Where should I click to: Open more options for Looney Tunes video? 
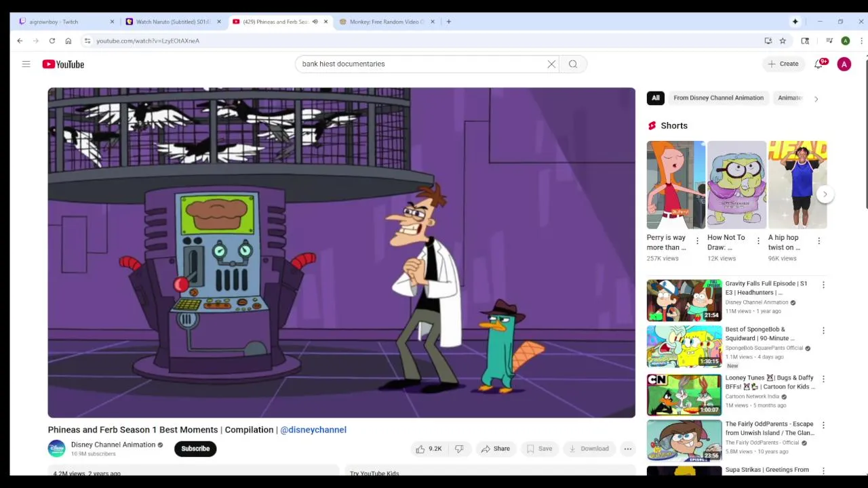point(823,380)
